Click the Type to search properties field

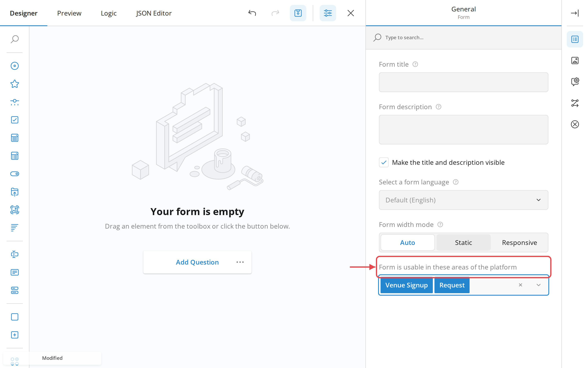click(x=463, y=37)
